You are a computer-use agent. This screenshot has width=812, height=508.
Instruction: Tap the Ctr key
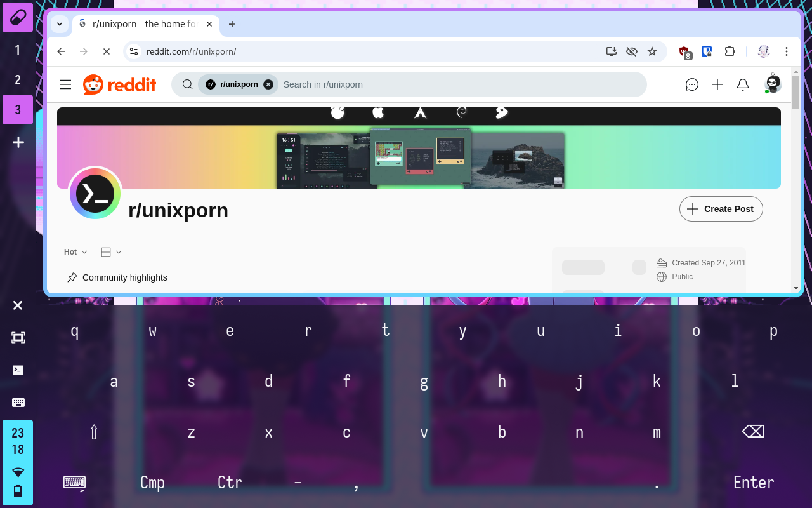(x=230, y=483)
